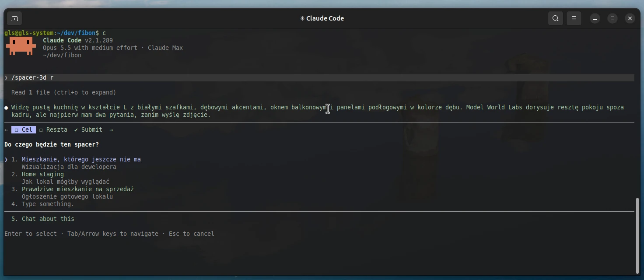Open the terminal hamburger menu
Image resolution: width=644 pixels, height=280 pixels.
574,18
